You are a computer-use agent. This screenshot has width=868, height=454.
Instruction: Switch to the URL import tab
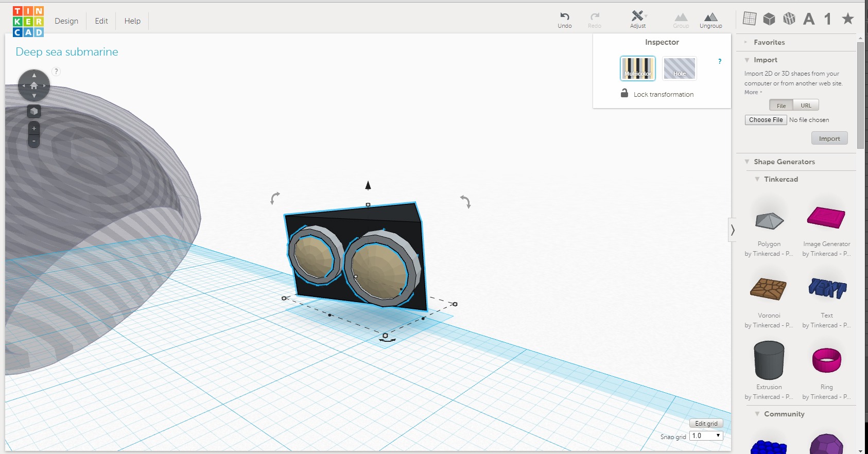(x=806, y=106)
